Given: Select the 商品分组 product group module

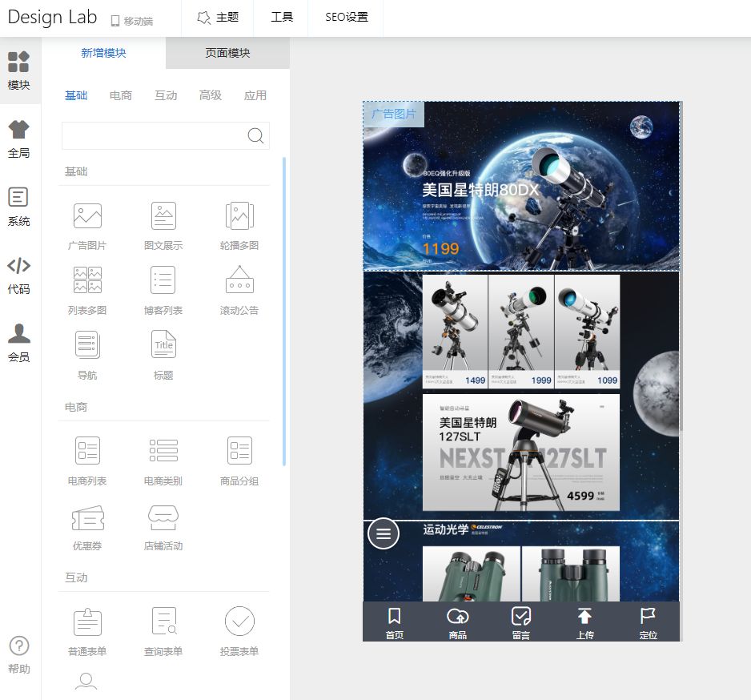Looking at the screenshot, I should (x=239, y=461).
